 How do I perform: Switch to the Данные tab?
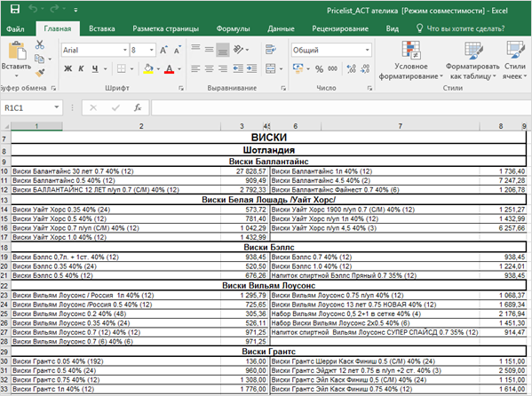(281, 28)
